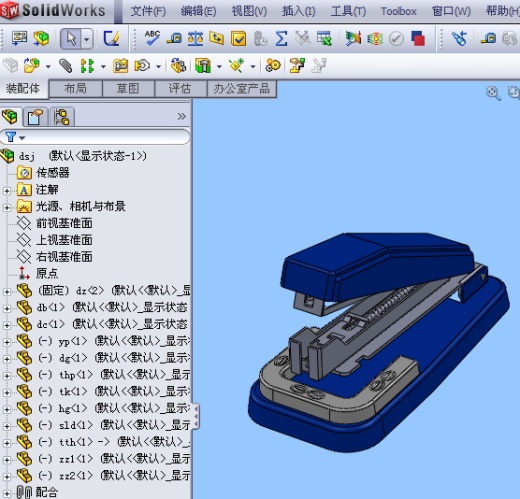This screenshot has height=499, width=520.
Task: Expand the 注解 annotations folder
Action: click(7, 191)
